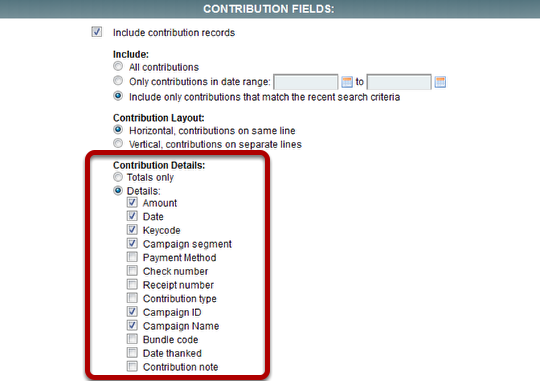Uncheck the Keycode checkbox
The height and width of the screenshot is (381, 540).
tap(132, 229)
